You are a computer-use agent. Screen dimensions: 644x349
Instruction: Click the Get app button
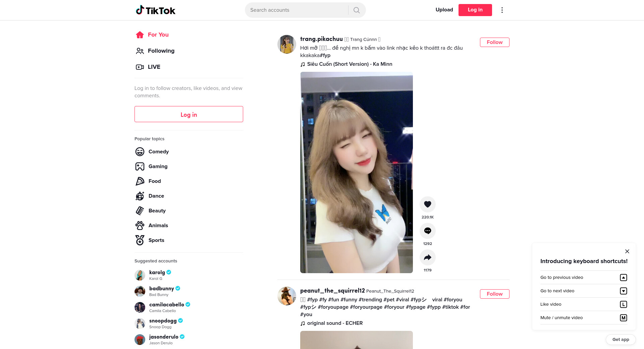click(x=621, y=340)
